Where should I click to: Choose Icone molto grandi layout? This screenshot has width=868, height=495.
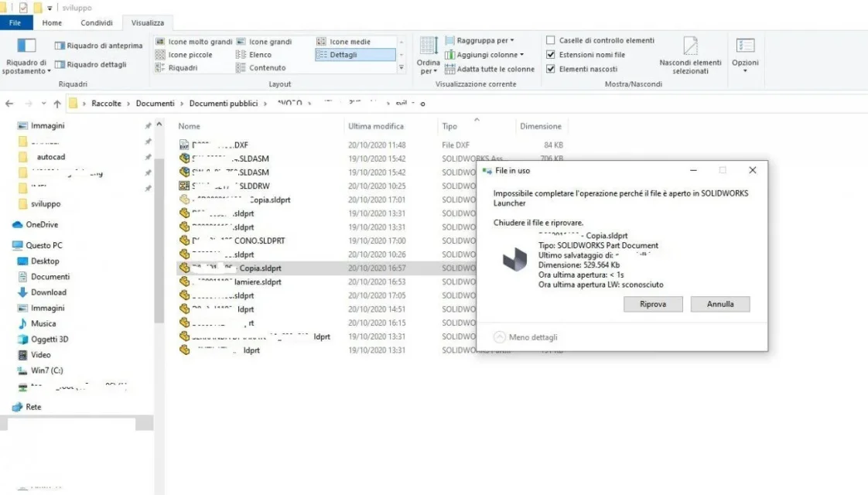pyautogui.click(x=194, y=42)
